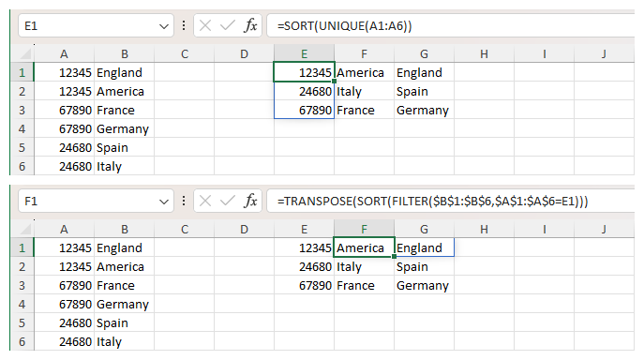
Task: Click cell F3 France in bottom sheet
Action: tap(365, 285)
